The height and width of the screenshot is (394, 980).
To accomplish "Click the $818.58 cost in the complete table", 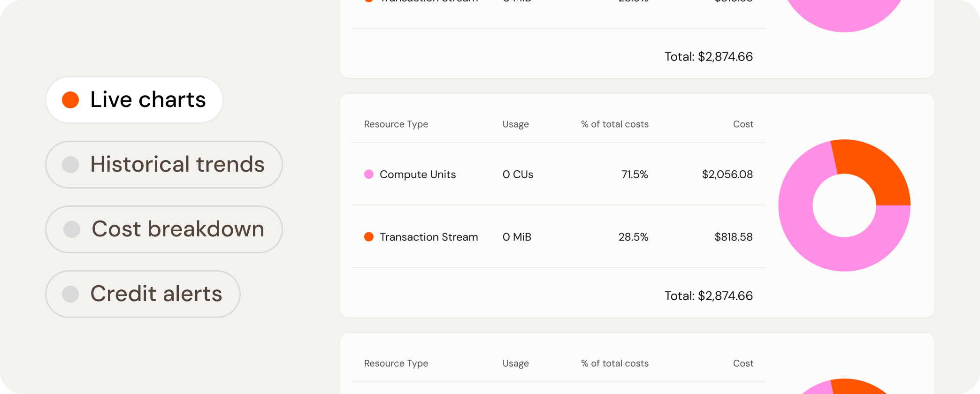I will click(733, 237).
